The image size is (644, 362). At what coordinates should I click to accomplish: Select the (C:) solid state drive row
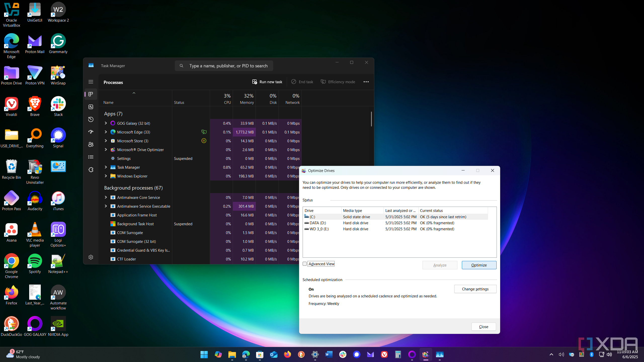coord(395,217)
